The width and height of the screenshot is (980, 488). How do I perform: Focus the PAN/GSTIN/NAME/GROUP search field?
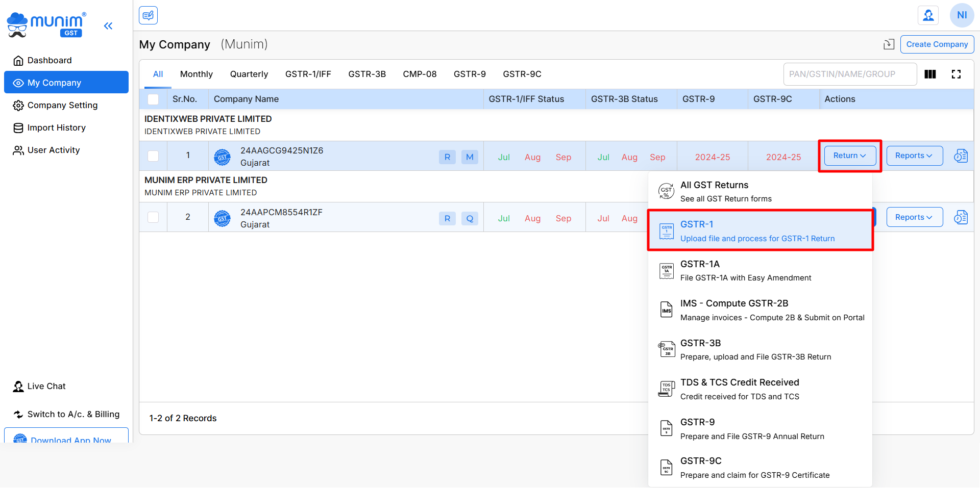[850, 74]
